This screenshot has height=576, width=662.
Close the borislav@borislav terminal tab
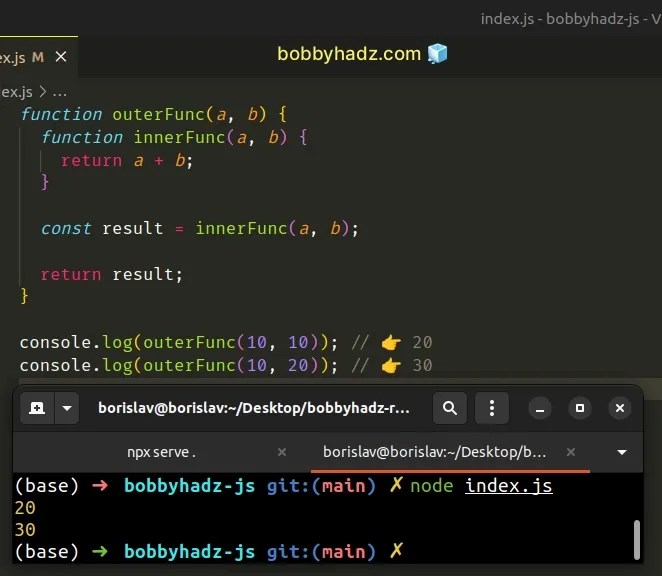point(571,452)
